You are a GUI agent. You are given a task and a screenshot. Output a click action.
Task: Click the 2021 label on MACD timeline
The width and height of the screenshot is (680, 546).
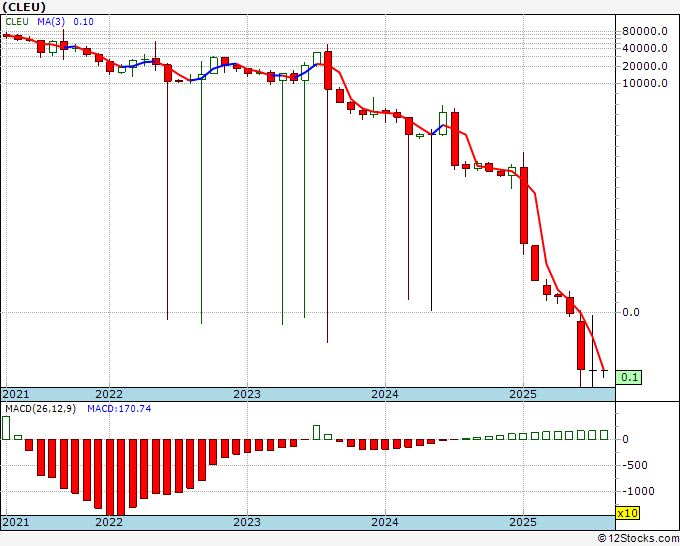point(16,522)
